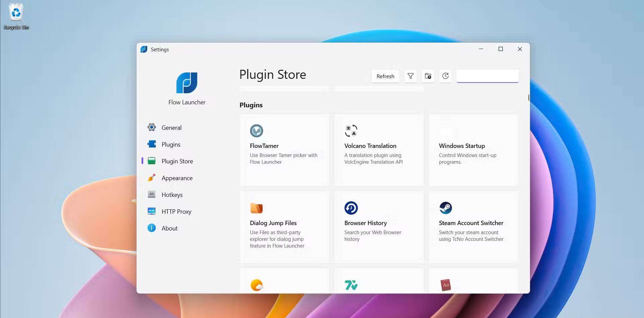This screenshot has width=644, height=318.
Task: Select the Steam Account Switcher icon
Action: click(x=446, y=208)
